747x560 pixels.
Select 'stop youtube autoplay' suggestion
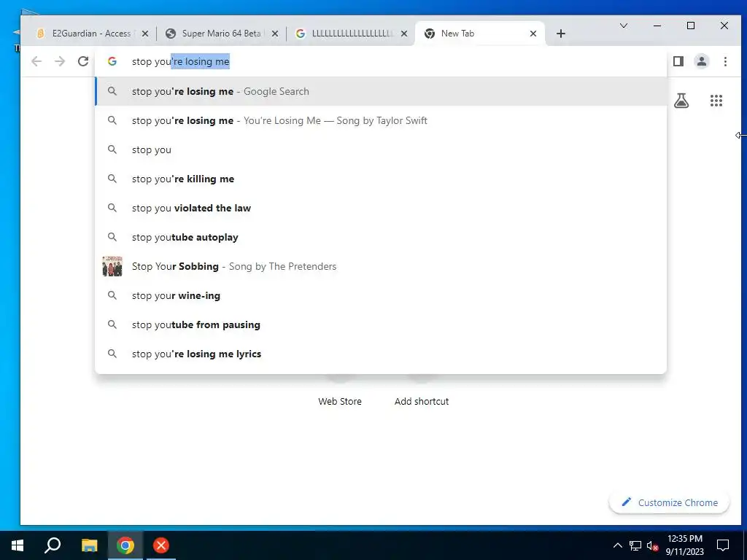[381, 237]
